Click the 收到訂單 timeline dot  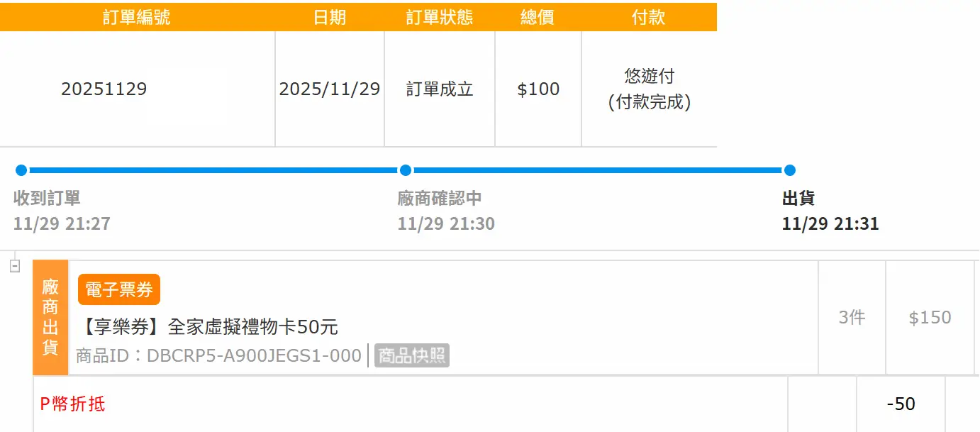tap(21, 170)
